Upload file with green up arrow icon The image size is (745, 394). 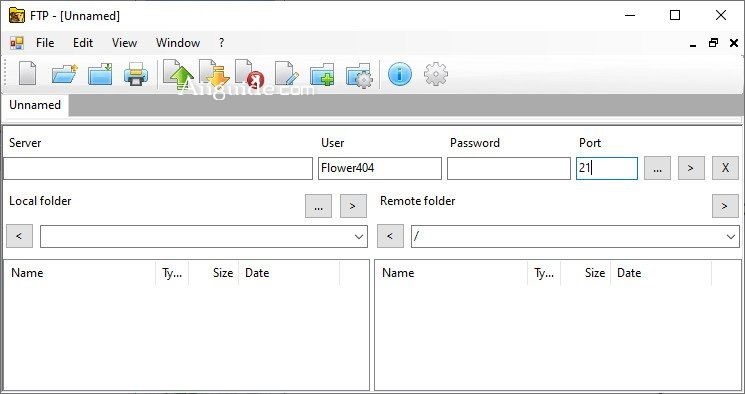coord(177,74)
